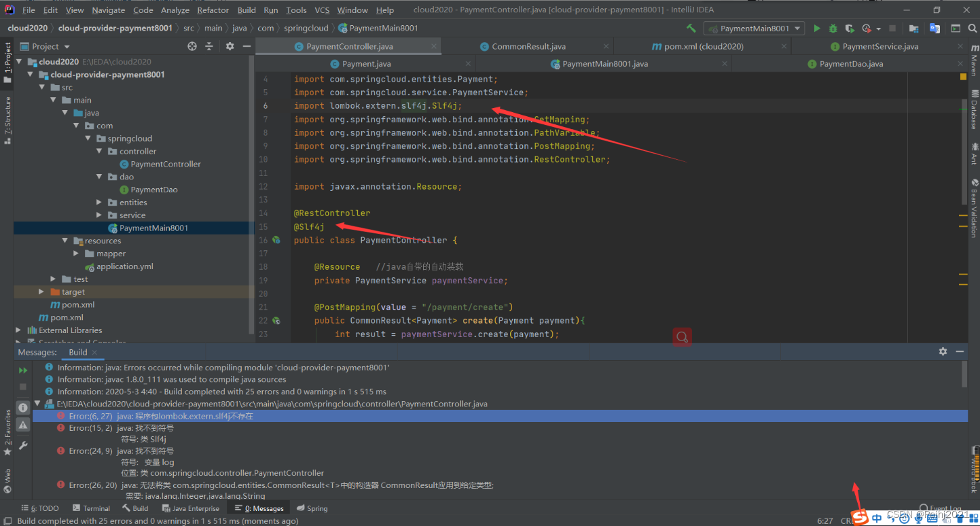The width and height of the screenshot is (980, 526).
Task: Click the wrench settings icon in Messages
Action: [23, 446]
